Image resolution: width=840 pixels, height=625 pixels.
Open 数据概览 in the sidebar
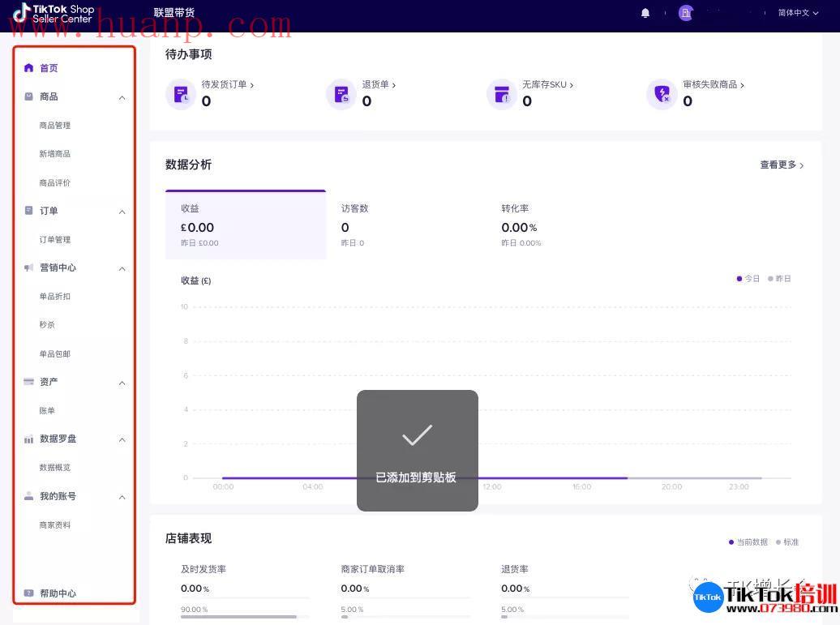54,467
